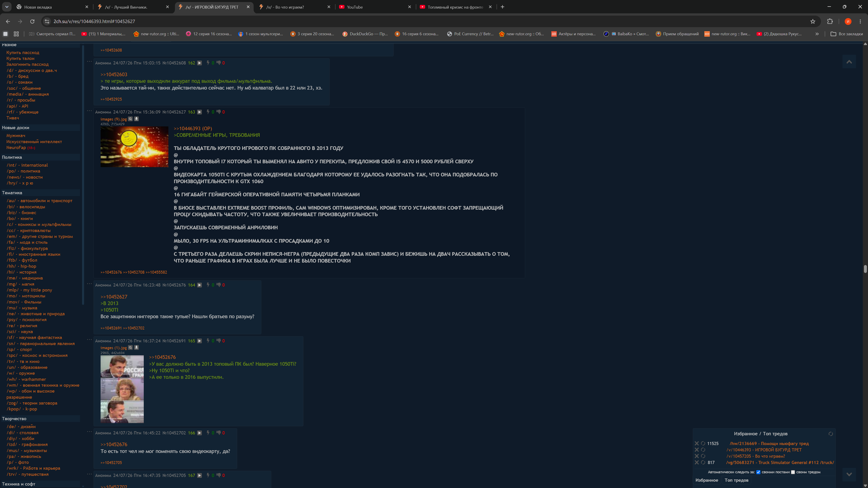Open the three-dot menu of post №10452608
Screen dimensions: 868x488
tap(89, 61)
